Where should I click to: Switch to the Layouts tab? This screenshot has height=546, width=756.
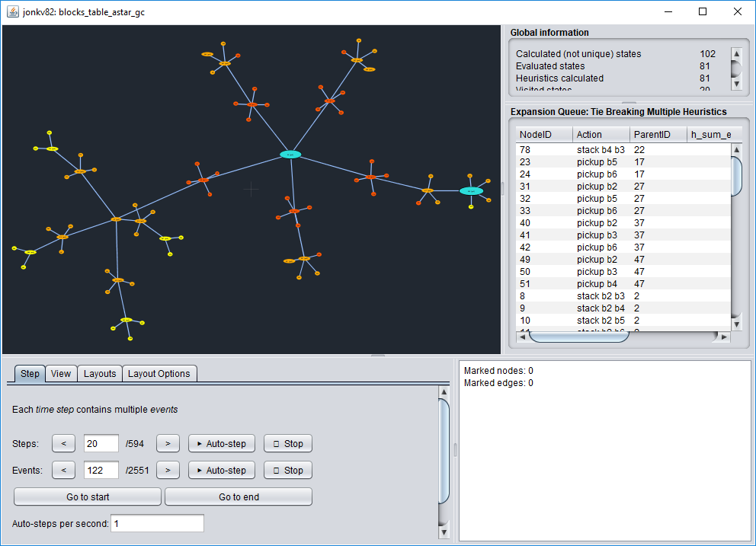[100, 373]
